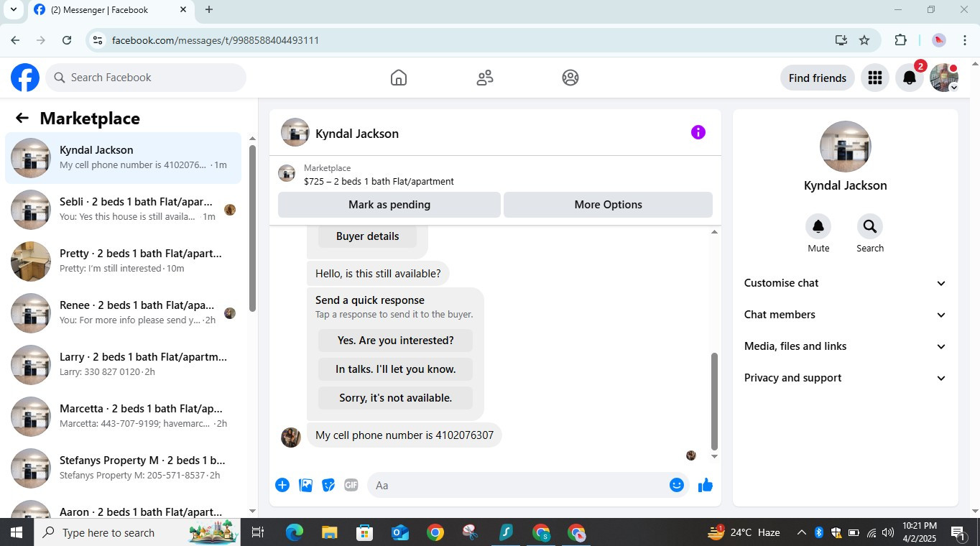Viewport: 980px width, 546px height.
Task: Open the Pretty conversation
Action: tap(124, 262)
